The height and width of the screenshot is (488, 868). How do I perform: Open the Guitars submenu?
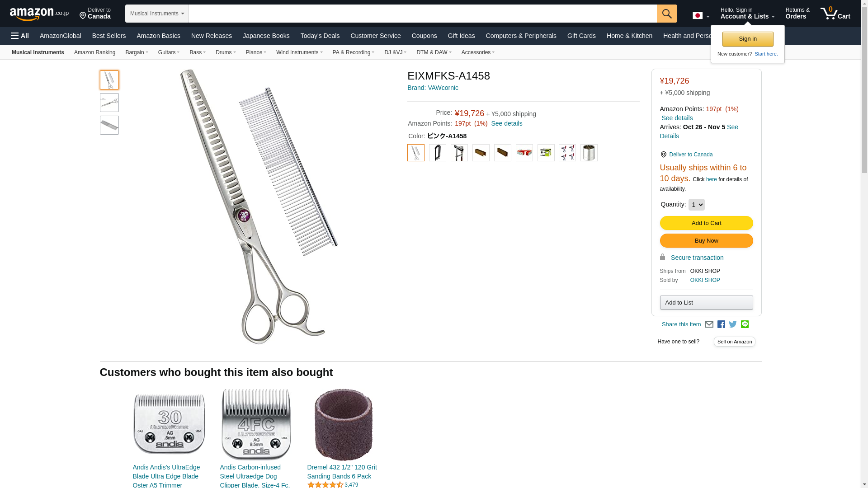coord(169,52)
